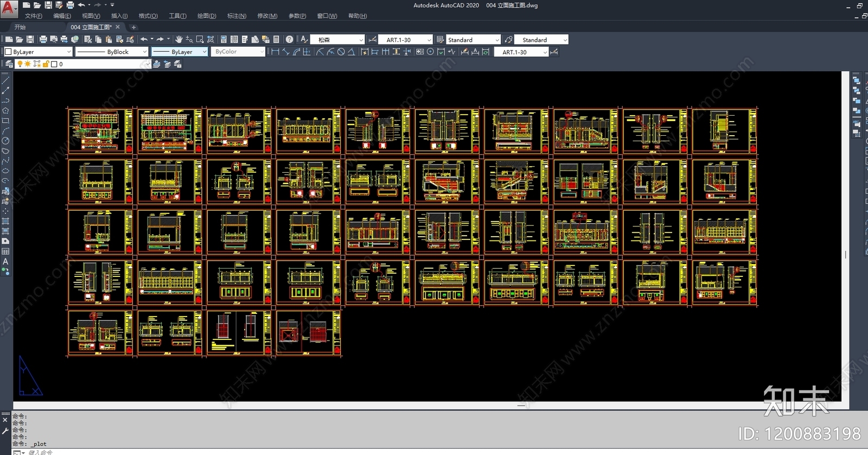Open the text style dropdown showing 松森

[x=337, y=40]
